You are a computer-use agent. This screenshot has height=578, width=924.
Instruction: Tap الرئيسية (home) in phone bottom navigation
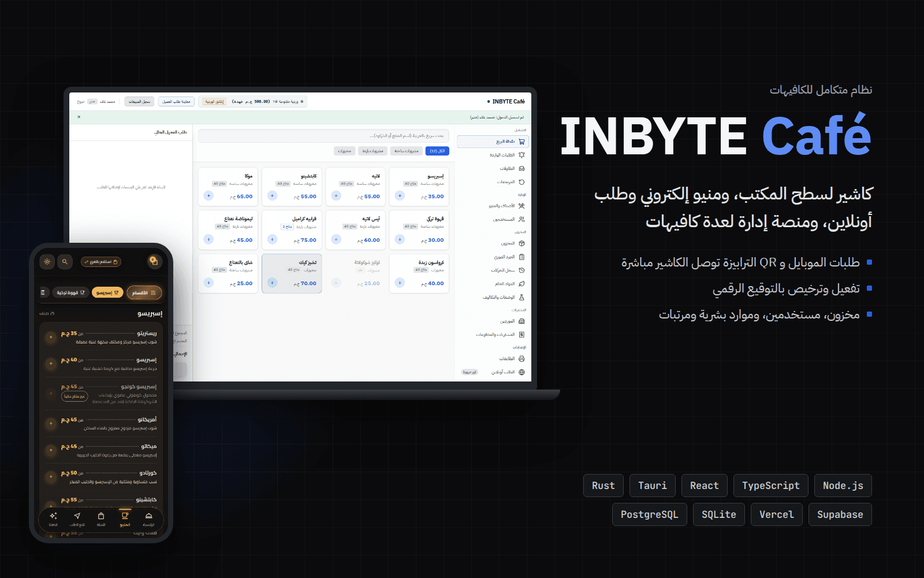point(148,519)
